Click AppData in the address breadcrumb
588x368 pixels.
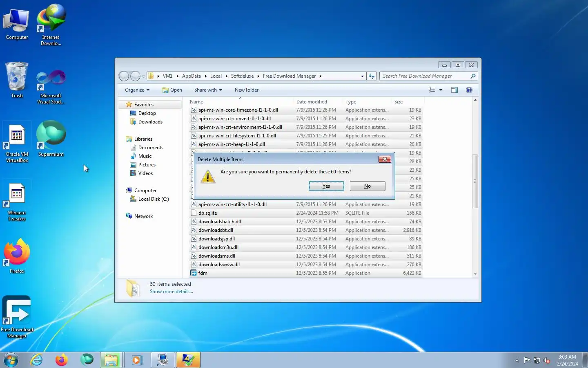click(191, 76)
